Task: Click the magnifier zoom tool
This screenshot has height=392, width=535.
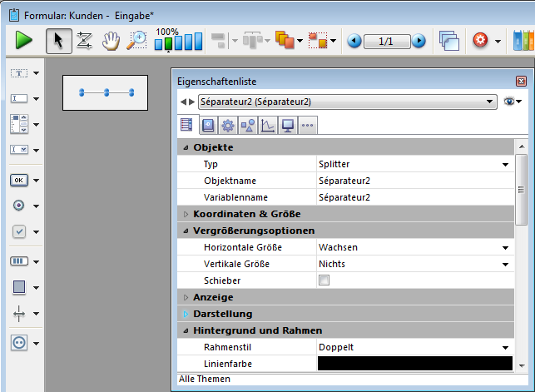Action: click(136, 40)
